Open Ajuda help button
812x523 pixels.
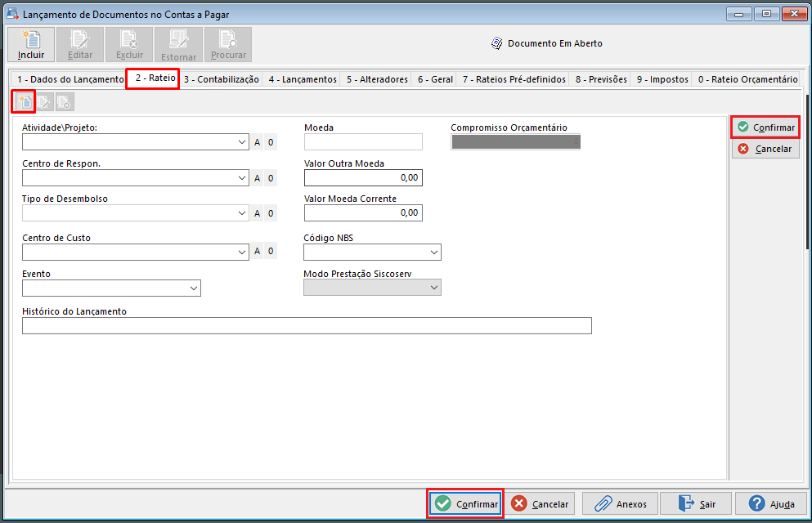[x=771, y=503]
